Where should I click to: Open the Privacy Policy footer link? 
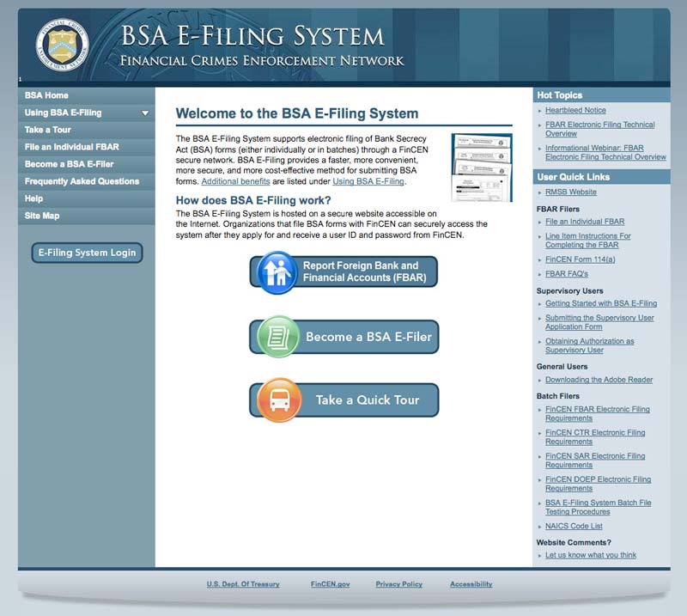pos(398,584)
